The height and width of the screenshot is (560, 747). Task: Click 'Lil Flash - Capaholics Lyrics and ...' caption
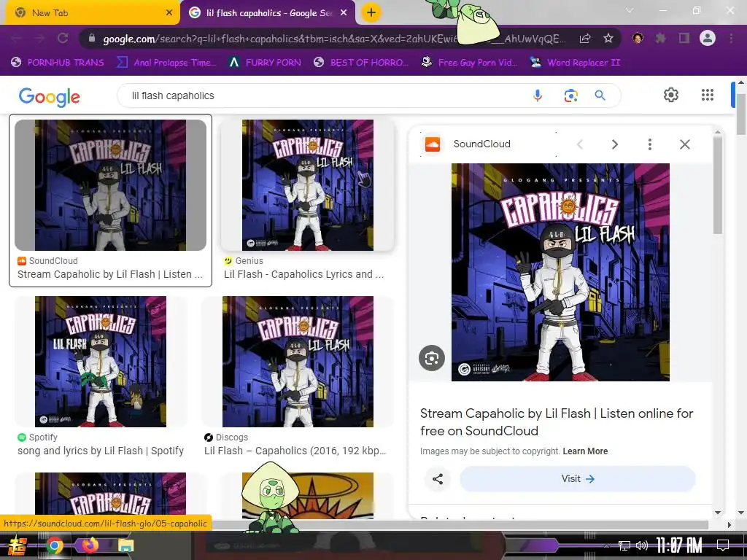[303, 274]
